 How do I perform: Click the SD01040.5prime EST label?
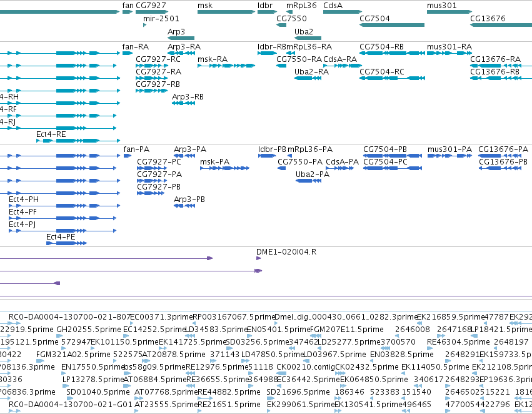[x=98, y=392]
